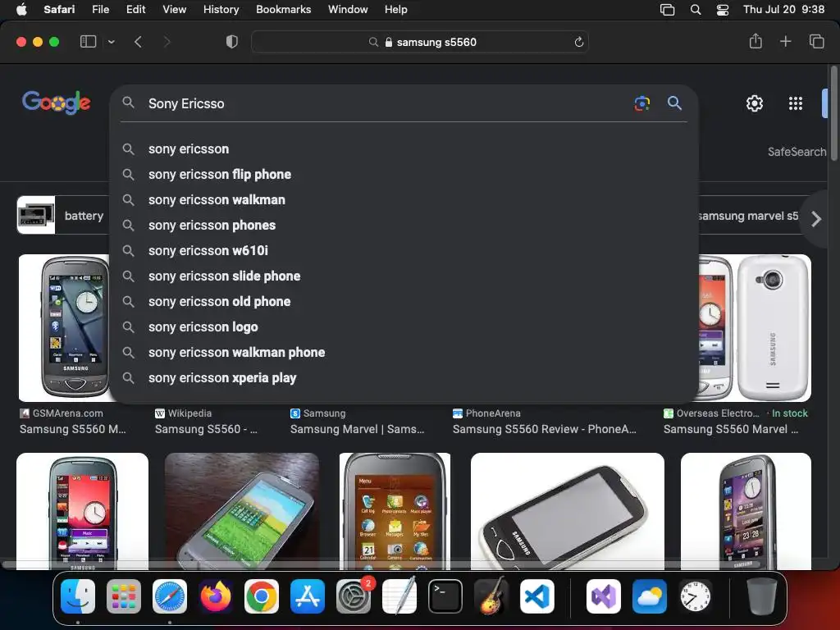Click the blue search magnifier button
Image resolution: width=840 pixels, height=630 pixels.
click(674, 103)
